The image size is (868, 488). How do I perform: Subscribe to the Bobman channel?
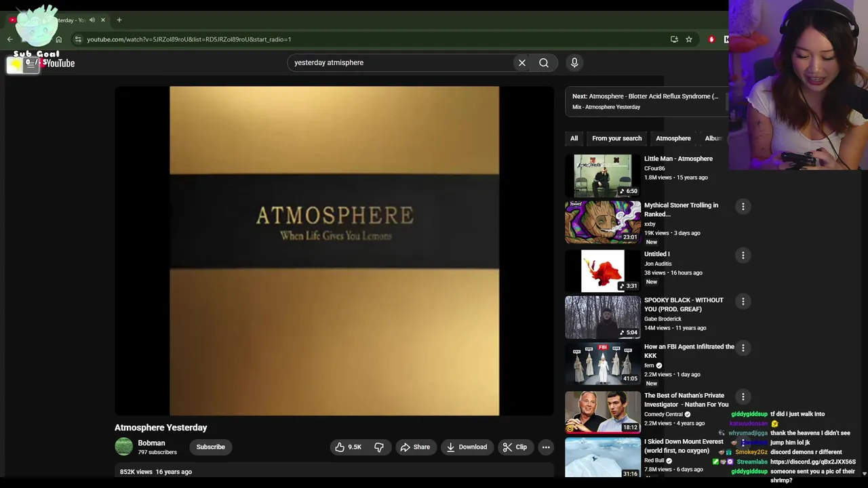[210, 447]
